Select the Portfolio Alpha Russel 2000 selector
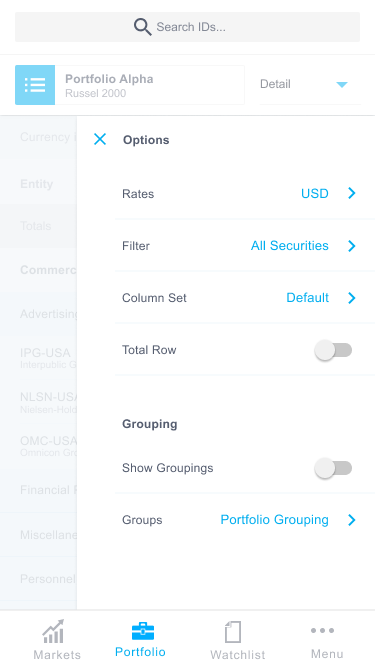The image size is (375, 667). point(130,85)
